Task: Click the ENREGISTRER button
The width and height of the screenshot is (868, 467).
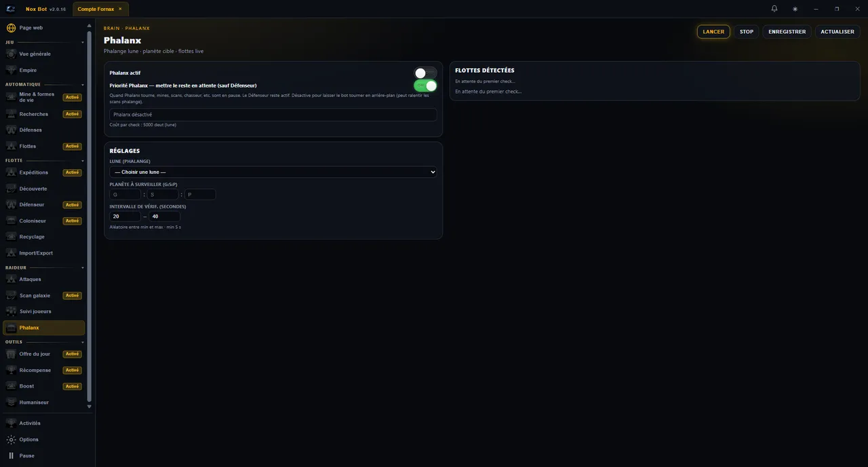Action: [x=787, y=32]
